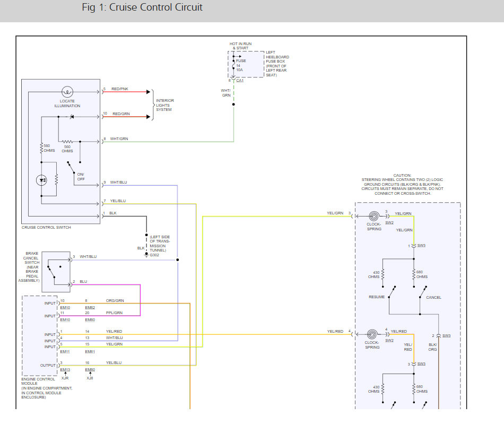Click the Fuse 14 10A symbol
Image resolution: width=504 pixels, height=424 pixels.
233,65
